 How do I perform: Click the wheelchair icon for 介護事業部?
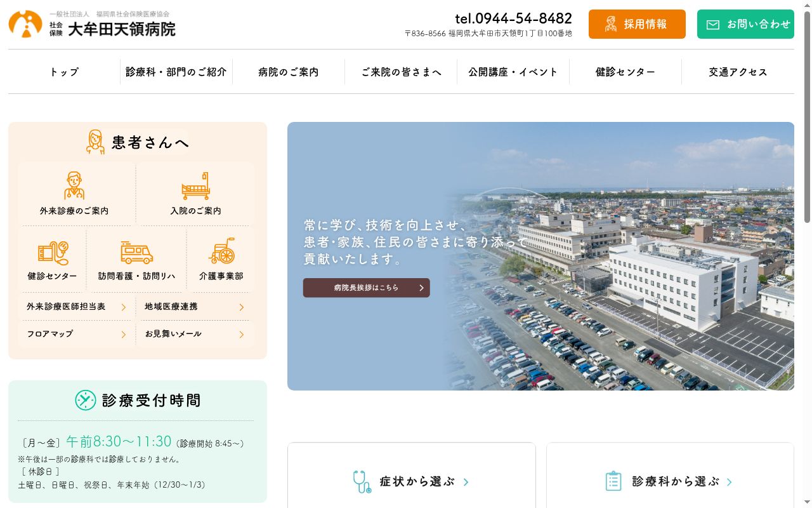[221, 251]
